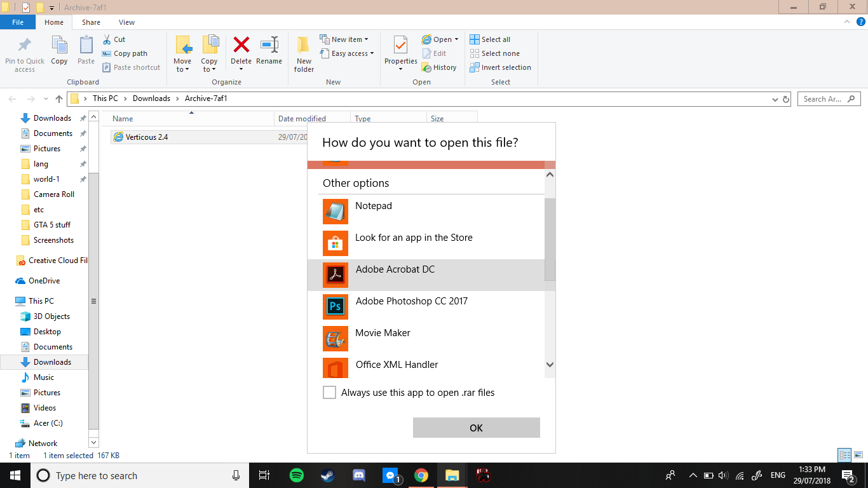Pick Movie Maker from the app list
This screenshot has height=488, width=868.
pos(426,339)
